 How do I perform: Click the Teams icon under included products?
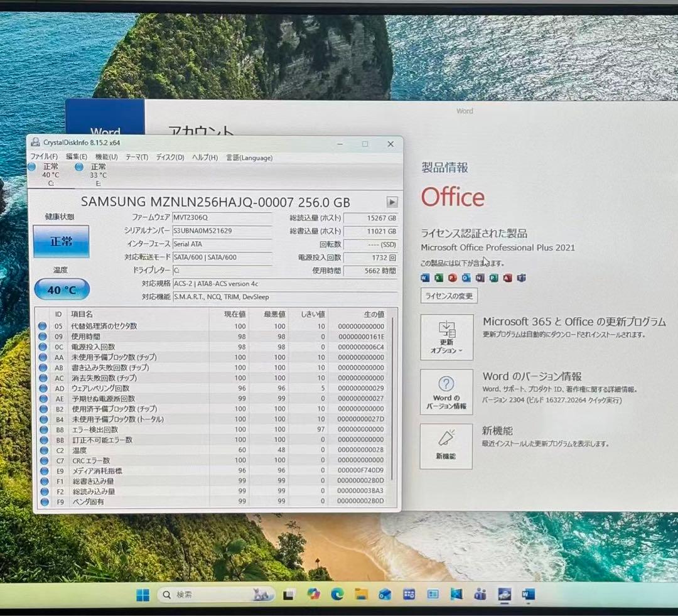click(522, 278)
